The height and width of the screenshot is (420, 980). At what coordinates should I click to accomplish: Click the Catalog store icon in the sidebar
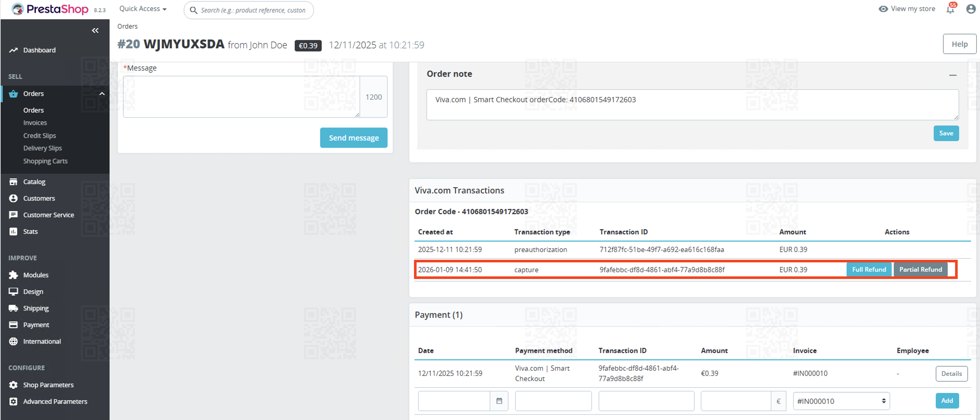[13, 182]
